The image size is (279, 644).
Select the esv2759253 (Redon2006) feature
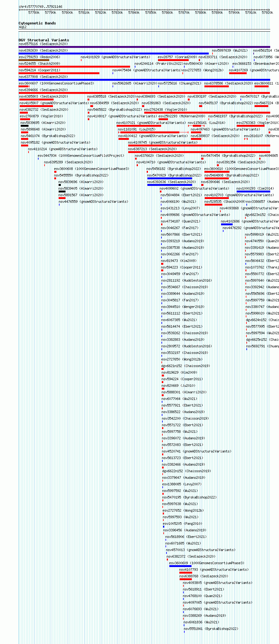(x=39, y=57)
